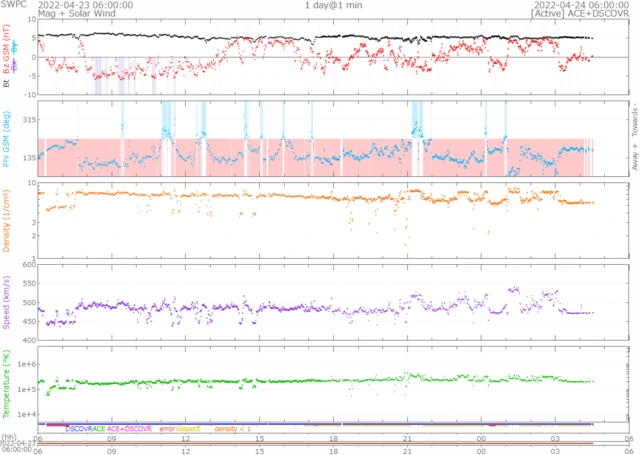Click the 600 tick on the Speed axis
Image resolution: width=640 pixels, height=455 pixels.
pos(26,265)
